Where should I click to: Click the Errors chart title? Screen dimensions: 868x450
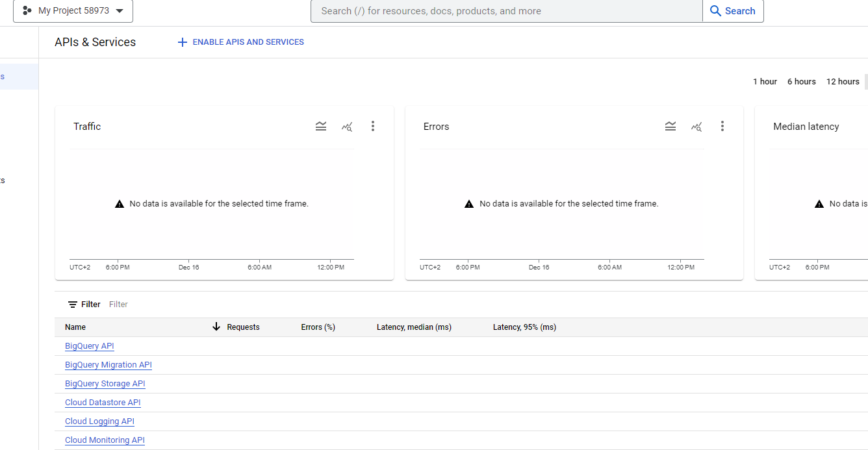[436, 127]
